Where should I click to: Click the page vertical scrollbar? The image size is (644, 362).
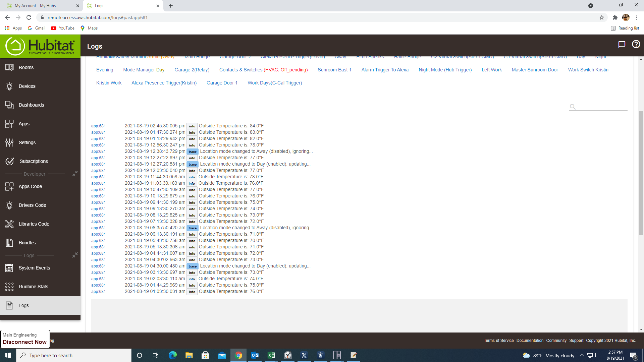tap(641, 173)
